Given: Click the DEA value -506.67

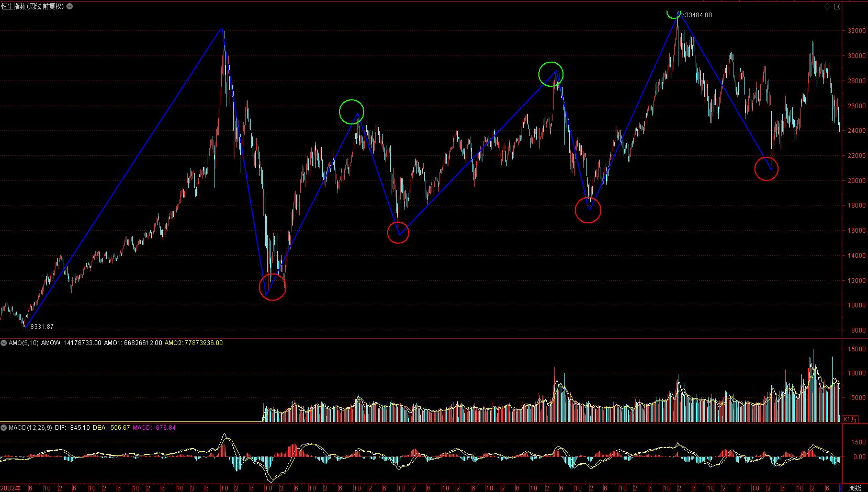Looking at the screenshot, I should (118, 428).
